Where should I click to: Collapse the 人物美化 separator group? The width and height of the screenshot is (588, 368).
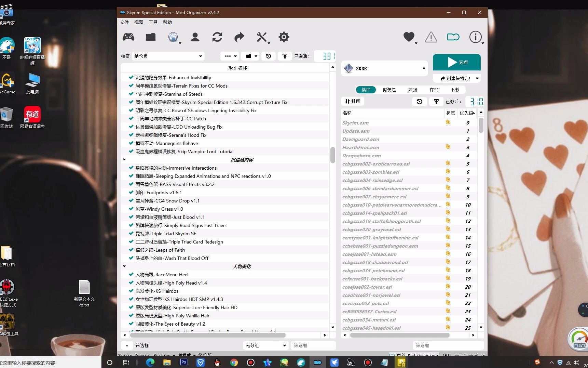click(x=124, y=266)
